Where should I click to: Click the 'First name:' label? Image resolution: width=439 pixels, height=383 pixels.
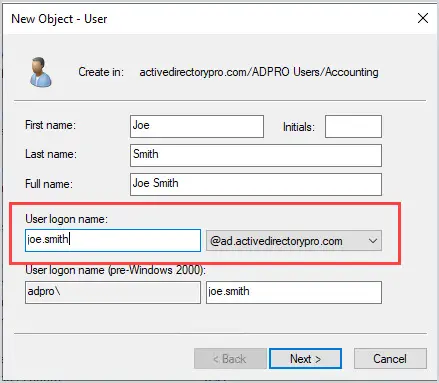click(x=50, y=125)
